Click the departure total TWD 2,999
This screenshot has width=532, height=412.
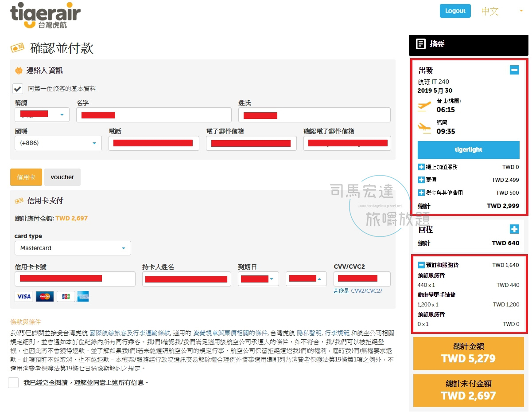coord(503,206)
